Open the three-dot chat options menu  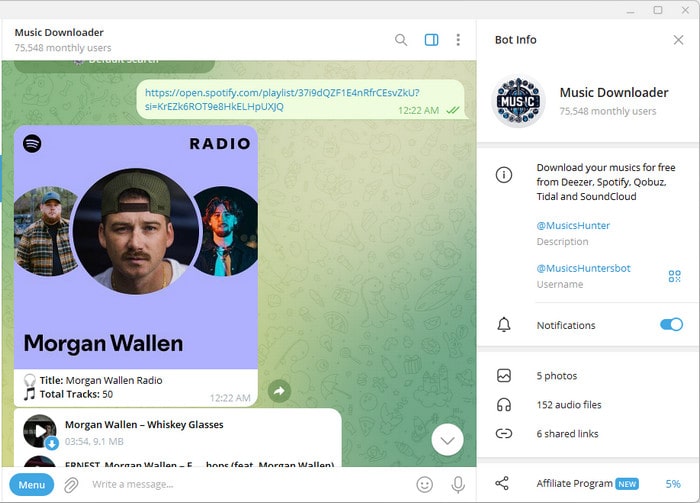(x=458, y=40)
